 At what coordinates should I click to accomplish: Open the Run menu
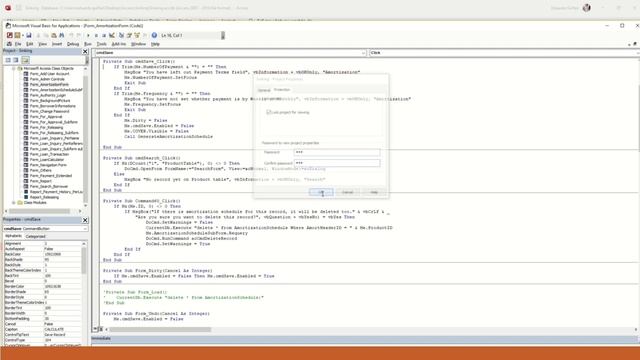[88, 44]
